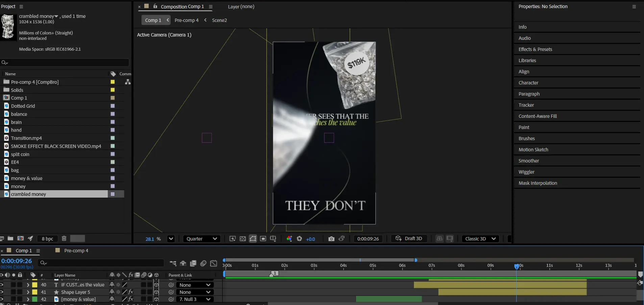The width and height of the screenshot is (644, 305).
Task: Click the 8 bpc color depth button
Action: click(47, 239)
